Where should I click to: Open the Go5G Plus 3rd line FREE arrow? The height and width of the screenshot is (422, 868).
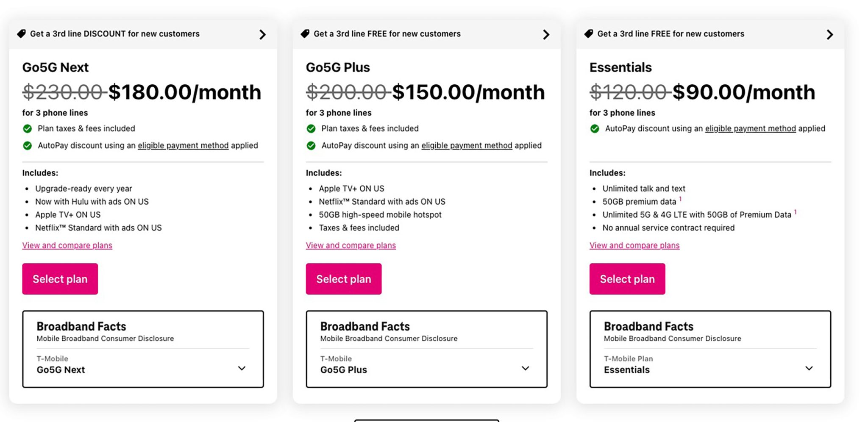(546, 35)
